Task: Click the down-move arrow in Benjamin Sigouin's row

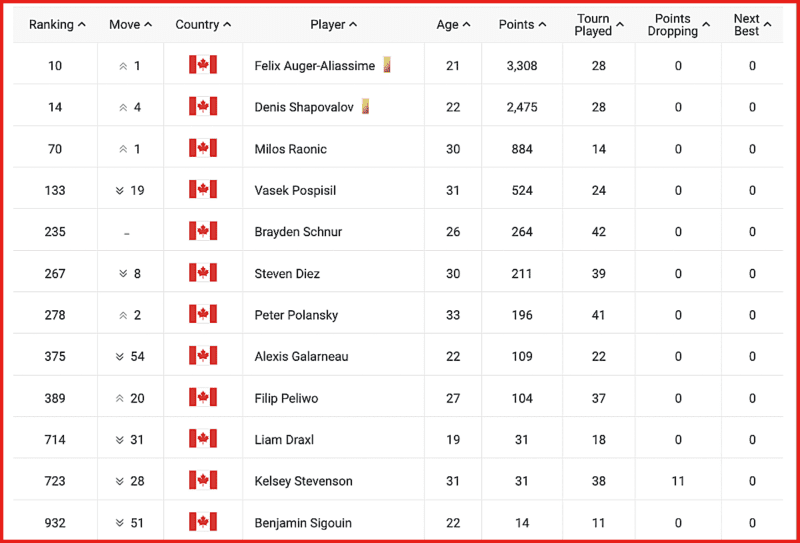Action: 120,523
